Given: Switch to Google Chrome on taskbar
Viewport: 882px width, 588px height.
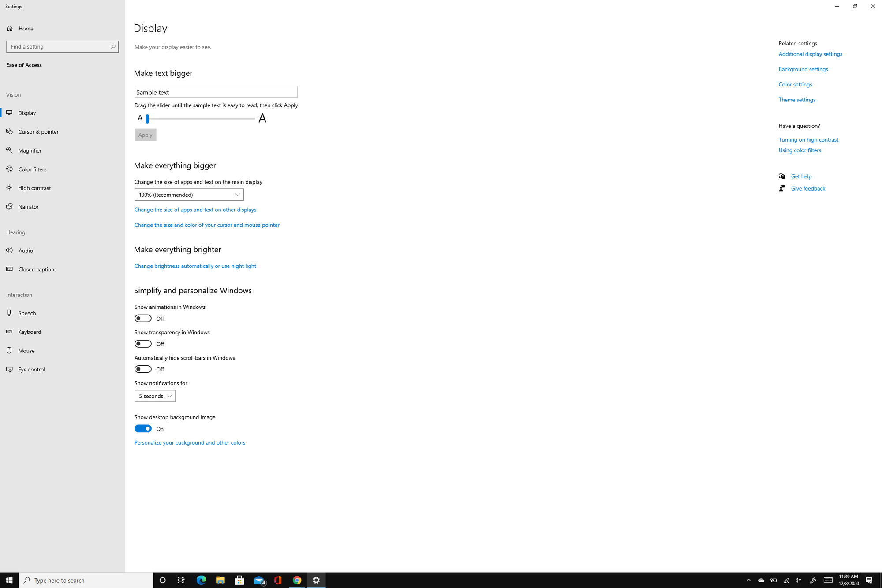Looking at the screenshot, I should click(297, 580).
